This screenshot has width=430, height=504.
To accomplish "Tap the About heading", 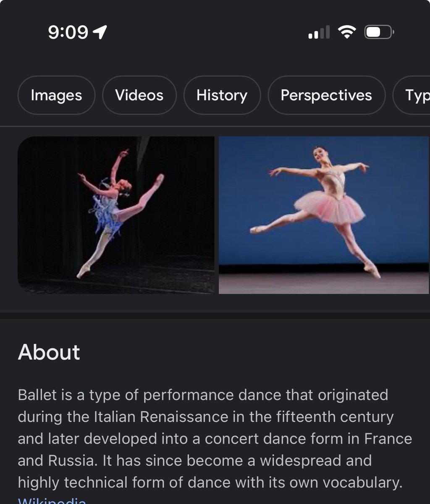I will click(x=49, y=352).
